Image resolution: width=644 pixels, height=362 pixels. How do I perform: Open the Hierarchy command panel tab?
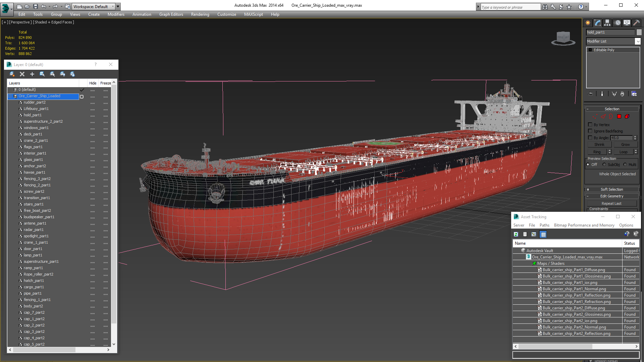tap(607, 23)
